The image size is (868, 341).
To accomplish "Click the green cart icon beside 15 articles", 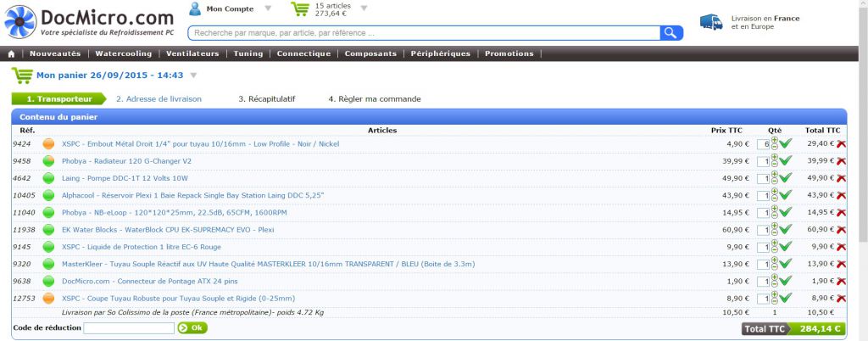I will pos(300,8).
